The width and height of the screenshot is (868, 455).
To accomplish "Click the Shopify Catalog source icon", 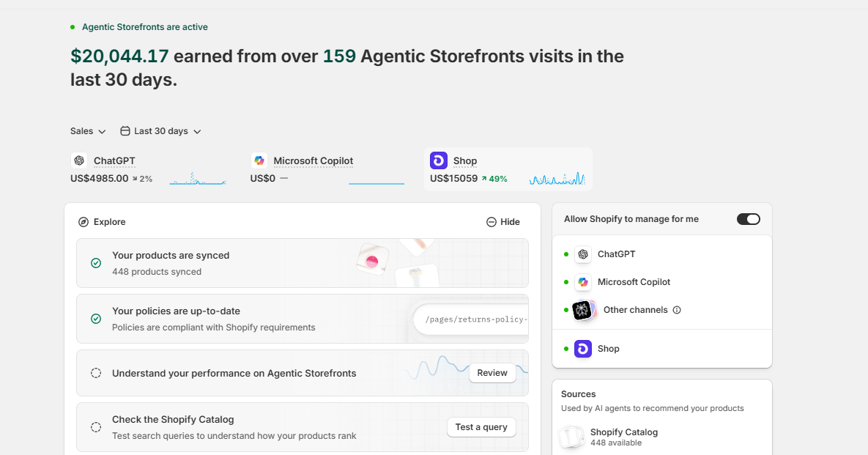I will 572,437.
